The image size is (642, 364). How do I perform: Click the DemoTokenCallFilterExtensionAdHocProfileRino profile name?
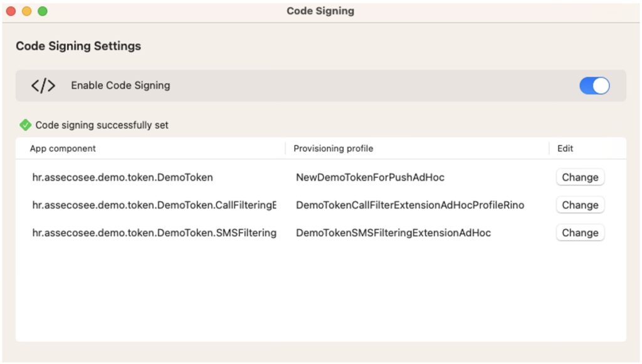(409, 205)
